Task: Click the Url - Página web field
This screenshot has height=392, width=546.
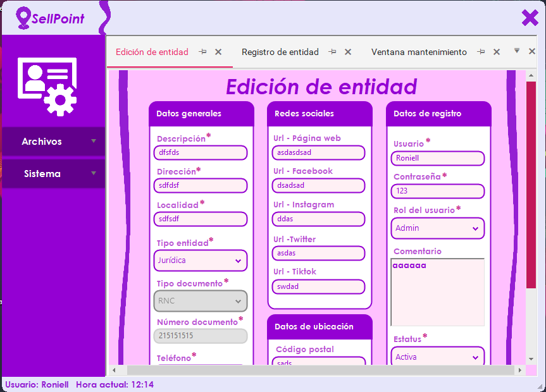Action: coord(319,152)
